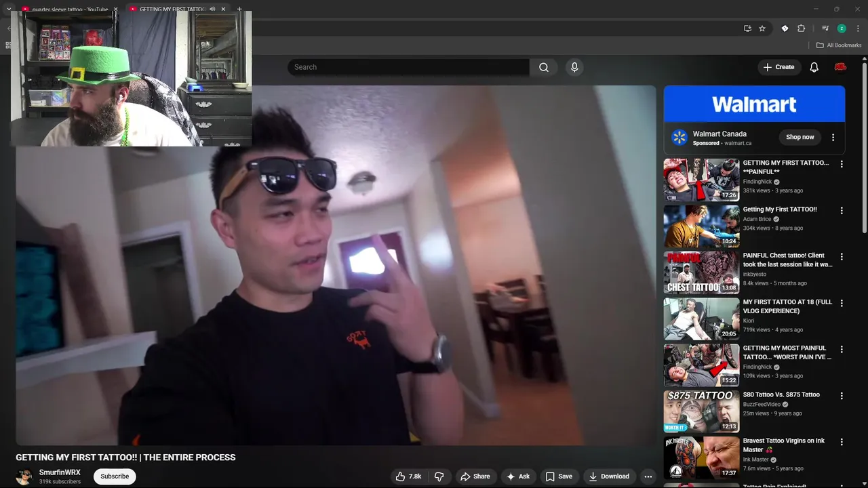This screenshot has height=488, width=868.
Task: Open Chrome extensions puzzle icon
Action: pos(802,28)
